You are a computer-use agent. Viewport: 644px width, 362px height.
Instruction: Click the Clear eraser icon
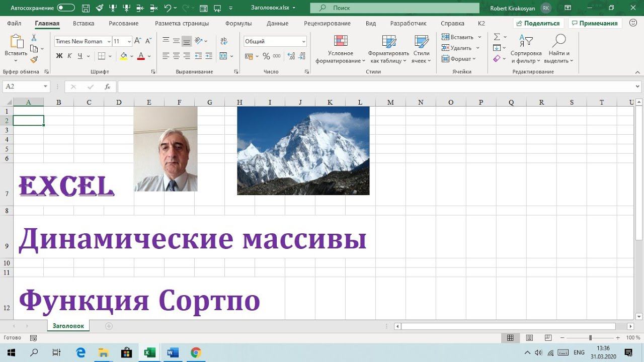coord(497,59)
